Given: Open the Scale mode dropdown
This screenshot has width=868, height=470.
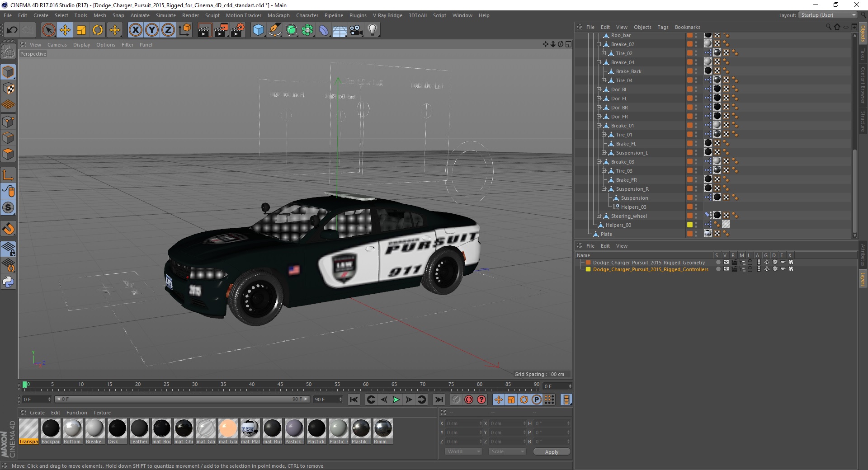Looking at the screenshot, I should point(507,451).
